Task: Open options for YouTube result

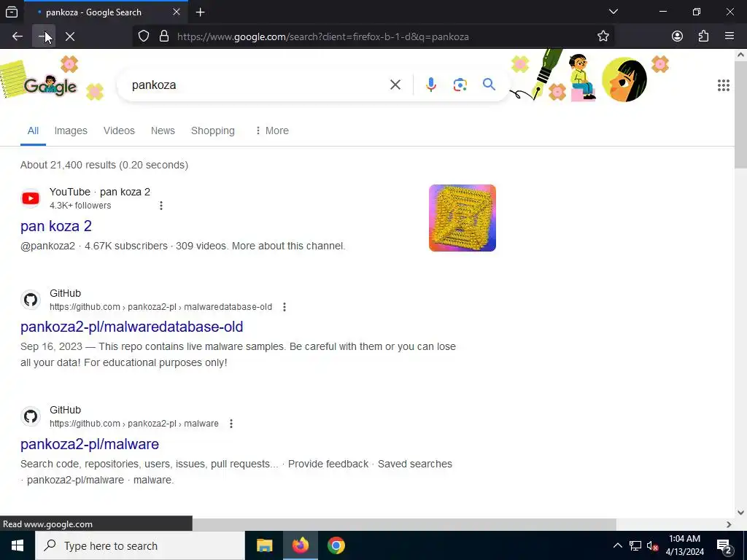Action: (x=161, y=205)
